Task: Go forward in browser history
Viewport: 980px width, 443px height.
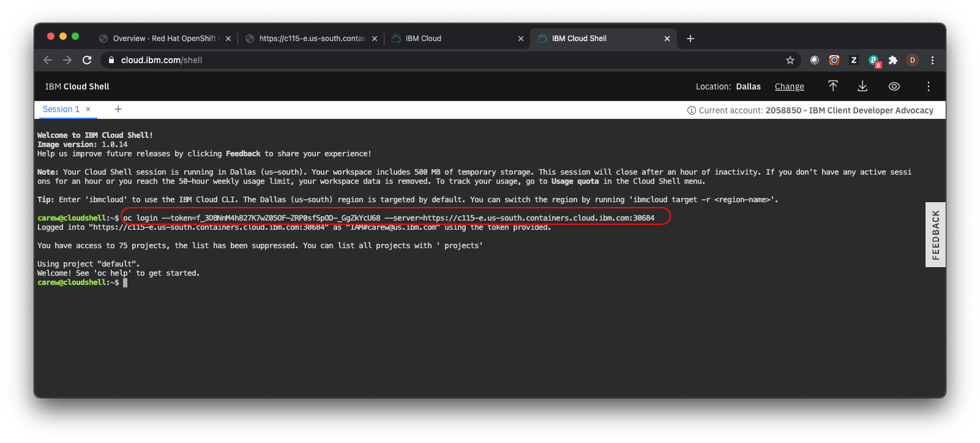Action: click(x=67, y=60)
